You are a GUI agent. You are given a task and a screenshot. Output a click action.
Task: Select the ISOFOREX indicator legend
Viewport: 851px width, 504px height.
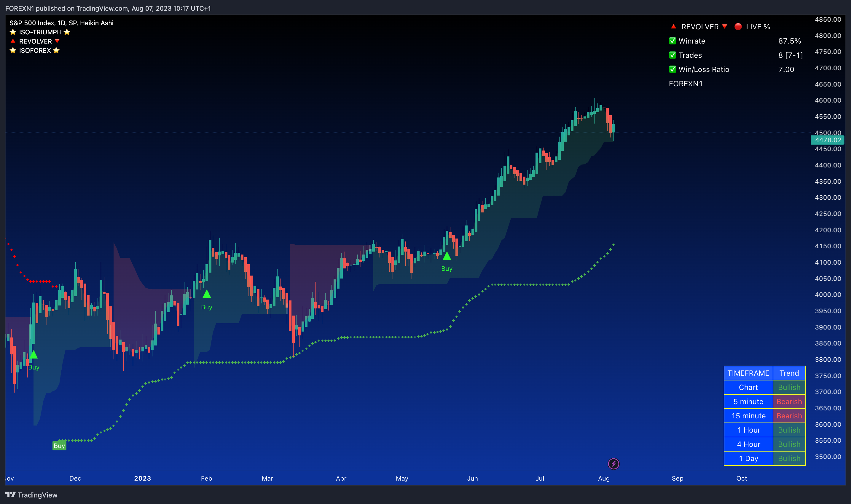tap(35, 50)
